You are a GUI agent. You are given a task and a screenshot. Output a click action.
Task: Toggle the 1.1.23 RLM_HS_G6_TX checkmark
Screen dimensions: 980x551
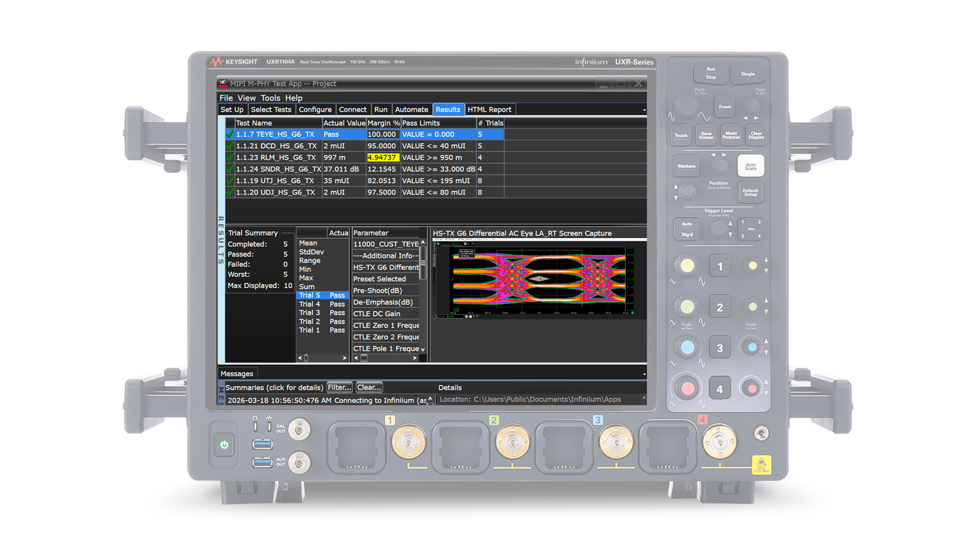[x=230, y=157]
